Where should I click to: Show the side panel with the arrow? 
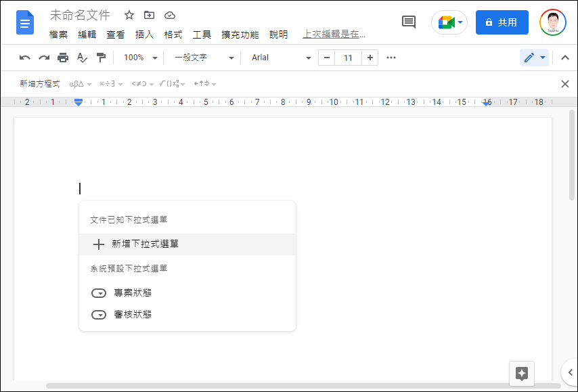[x=571, y=372]
